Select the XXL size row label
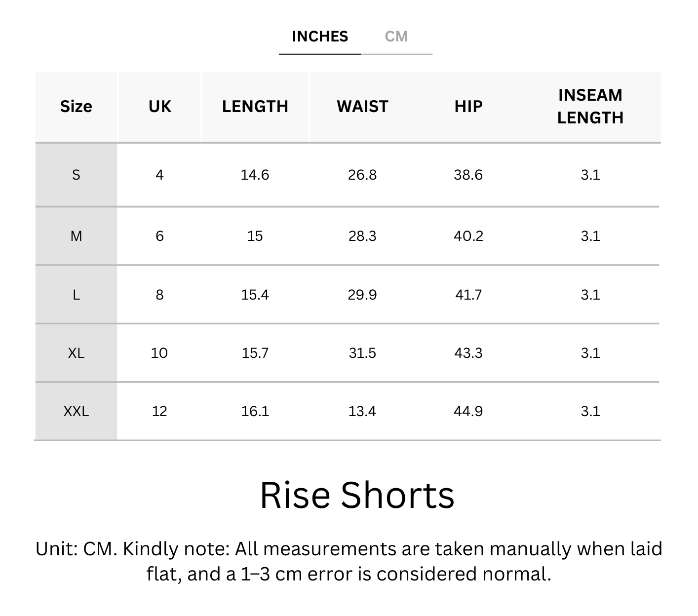 point(76,411)
